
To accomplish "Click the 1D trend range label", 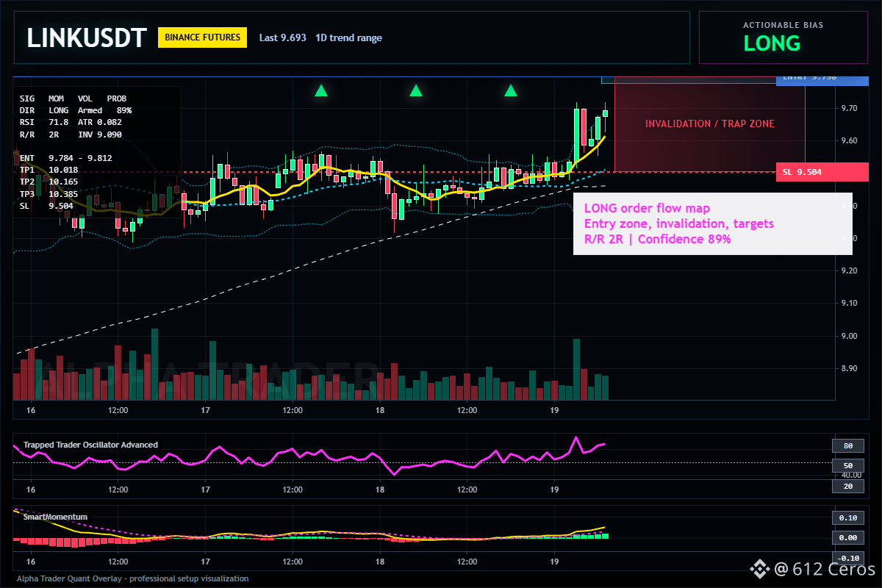I will pyautogui.click(x=348, y=37).
